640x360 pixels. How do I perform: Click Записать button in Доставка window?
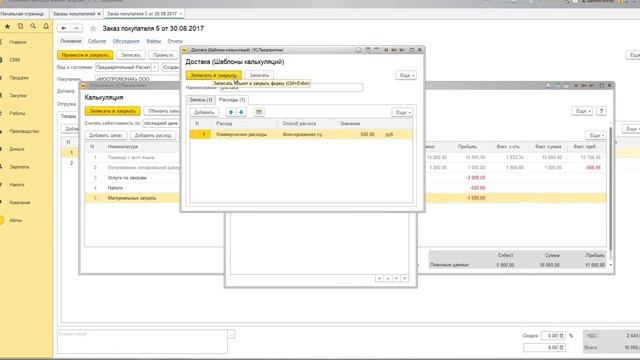pos(259,75)
